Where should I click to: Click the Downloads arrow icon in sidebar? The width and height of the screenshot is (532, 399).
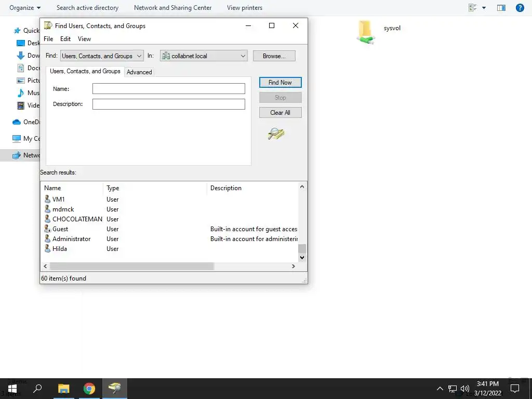(x=21, y=55)
